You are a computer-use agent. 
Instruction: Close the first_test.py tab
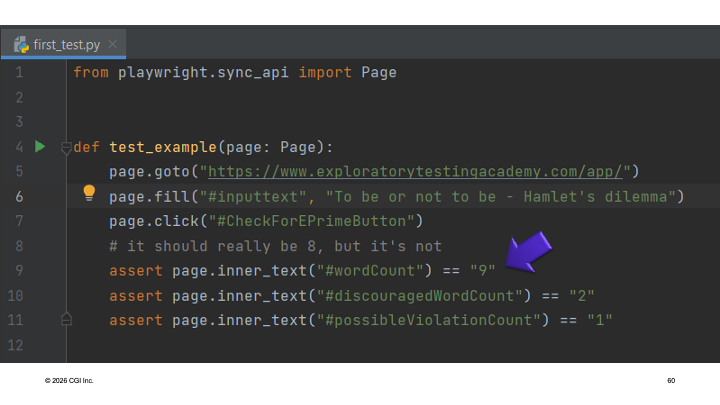[112, 44]
